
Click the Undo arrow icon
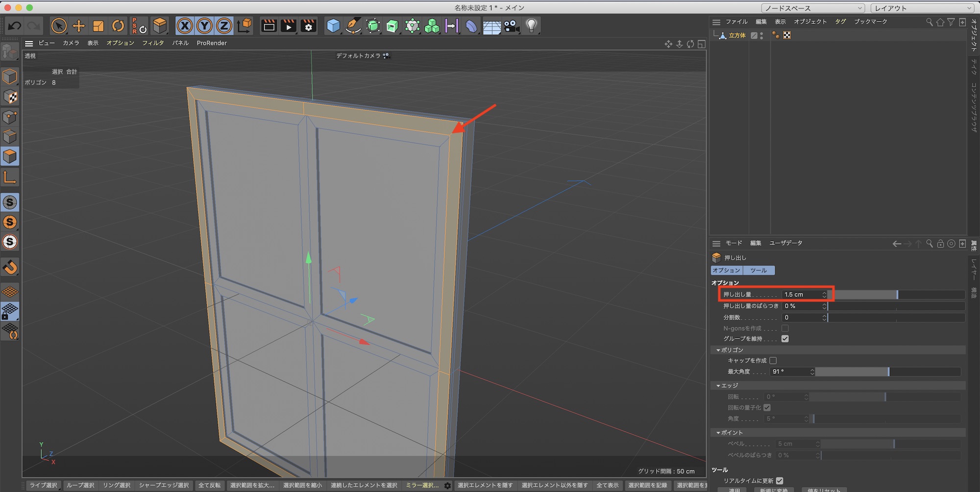click(15, 26)
